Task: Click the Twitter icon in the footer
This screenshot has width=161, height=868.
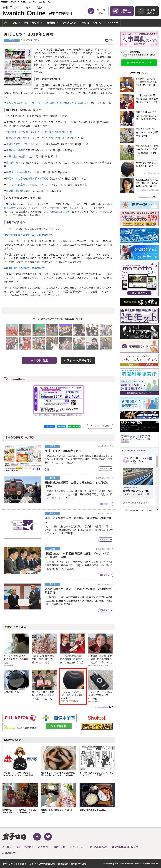Action: [x=48, y=836]
